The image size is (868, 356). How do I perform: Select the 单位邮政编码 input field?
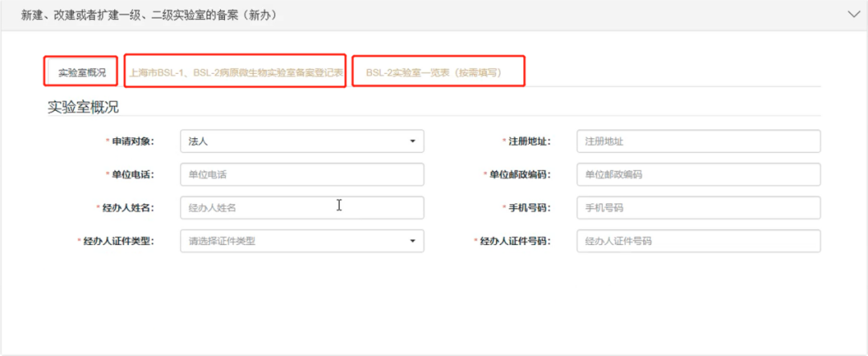(698, 174)
